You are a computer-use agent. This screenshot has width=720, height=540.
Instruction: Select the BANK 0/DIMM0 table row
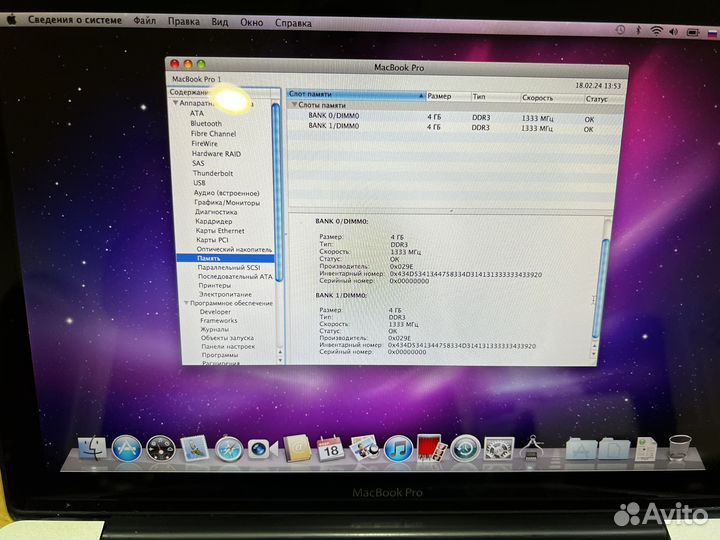pyautogui.click(x=455, y=118)
